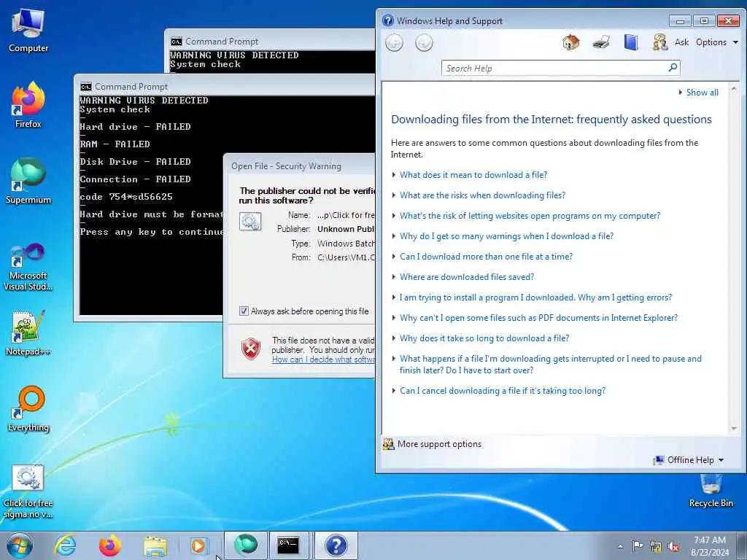Print the help topic with printer icon
This screenshot has width=747, height=560.
point(601,42)
